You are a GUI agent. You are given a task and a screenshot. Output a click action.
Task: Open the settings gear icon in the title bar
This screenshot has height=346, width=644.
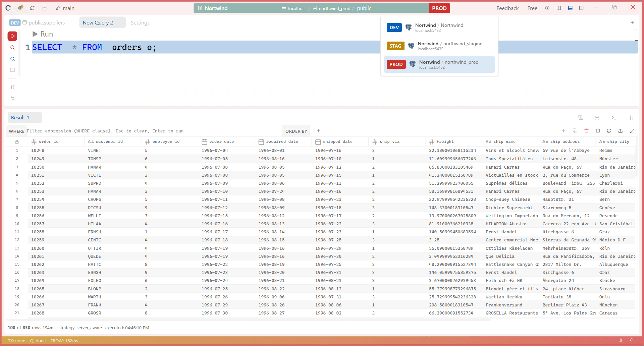click(x=547, y=8)
